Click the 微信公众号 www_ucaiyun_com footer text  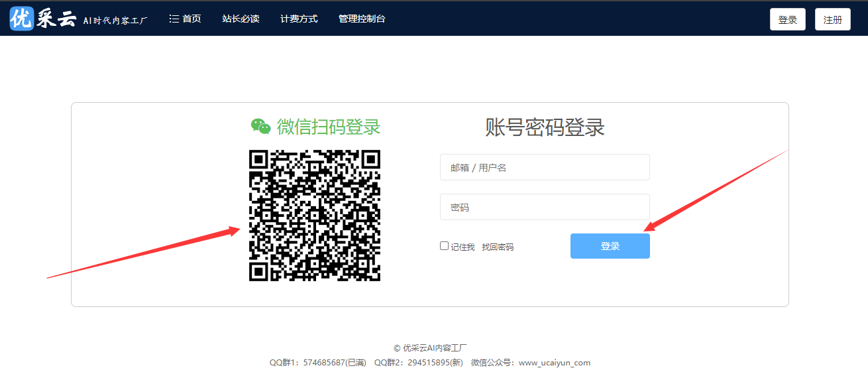(530, 363)
